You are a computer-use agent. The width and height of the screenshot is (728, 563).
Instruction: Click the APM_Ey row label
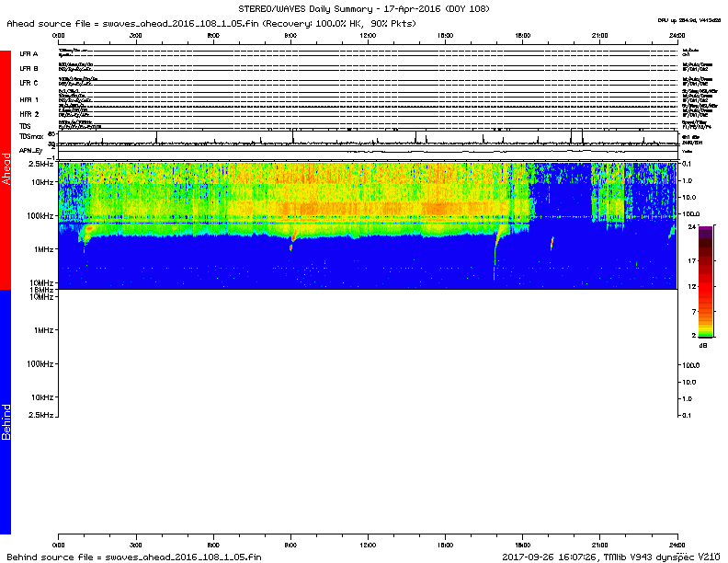click(31, 149)
